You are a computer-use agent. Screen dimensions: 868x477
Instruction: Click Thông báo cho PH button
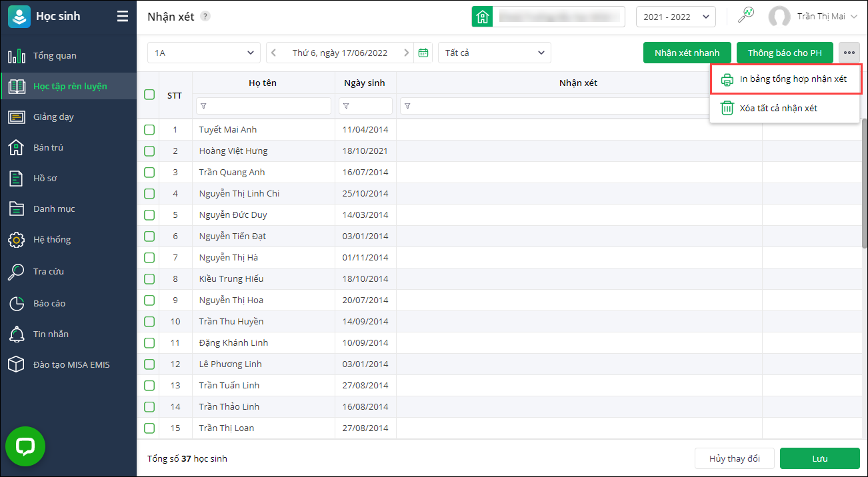(x=785, y=53)
